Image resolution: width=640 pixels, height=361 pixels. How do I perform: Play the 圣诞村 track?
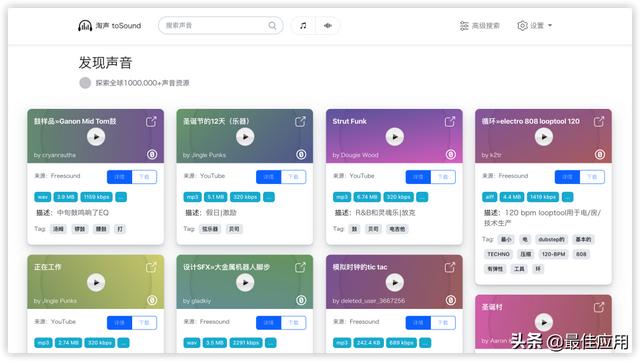tap(544, 322)
